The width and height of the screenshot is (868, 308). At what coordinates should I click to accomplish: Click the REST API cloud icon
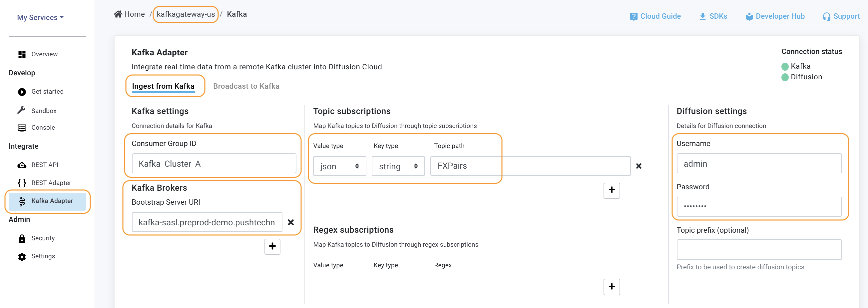pos(22,165)
